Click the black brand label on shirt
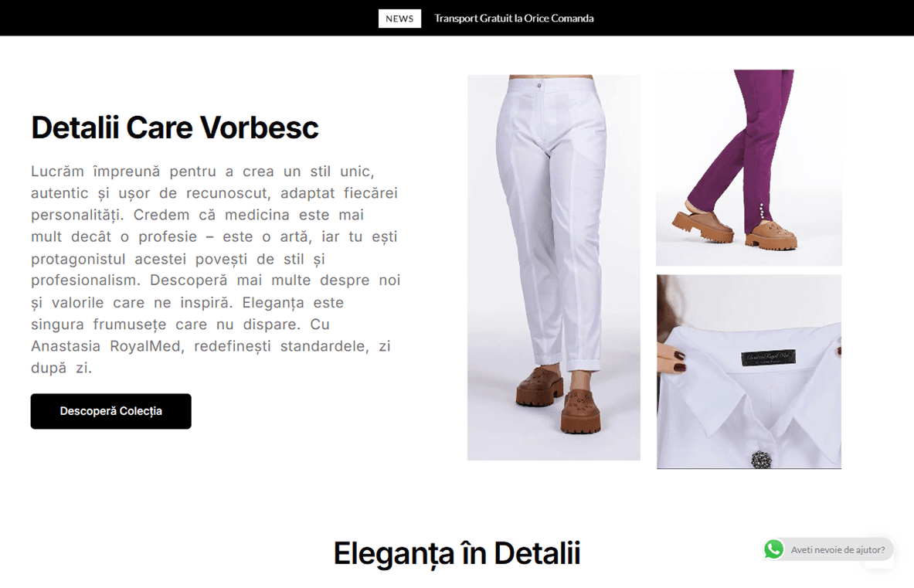914x588 pixels. tap(768, 358)
